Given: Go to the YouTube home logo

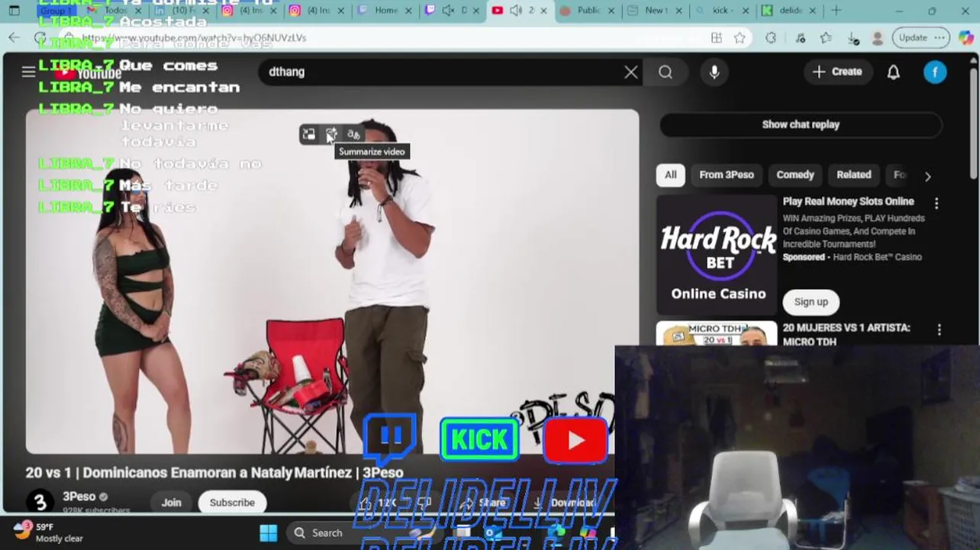Looking at the screenshot, I should click(x=87, y=73).
